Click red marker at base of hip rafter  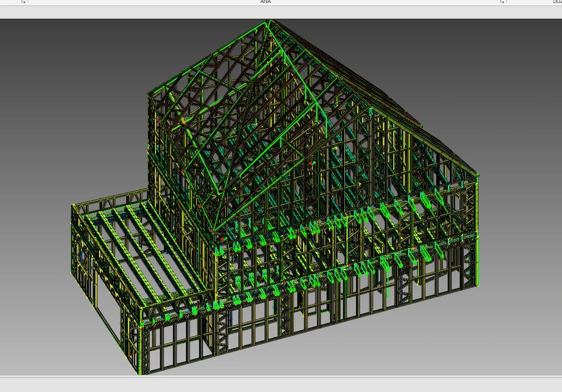tap(213, 231)
